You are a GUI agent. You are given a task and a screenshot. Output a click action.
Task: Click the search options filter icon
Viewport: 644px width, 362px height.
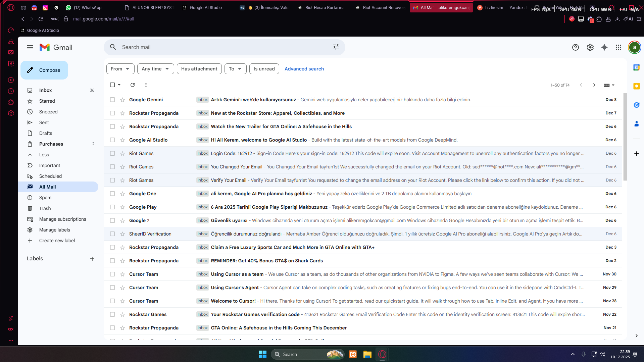[336, 47]
